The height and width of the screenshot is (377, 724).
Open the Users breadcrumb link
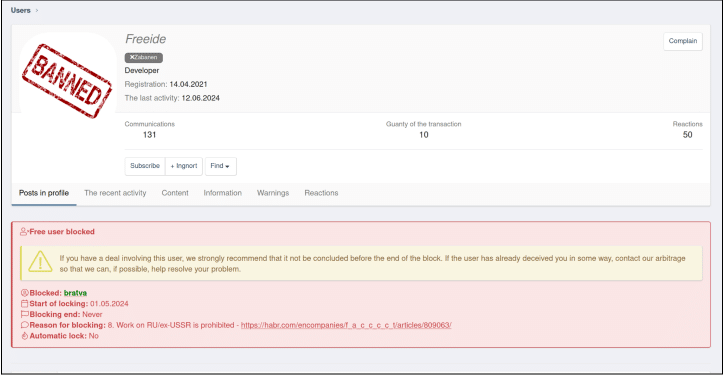pos(20,10)
